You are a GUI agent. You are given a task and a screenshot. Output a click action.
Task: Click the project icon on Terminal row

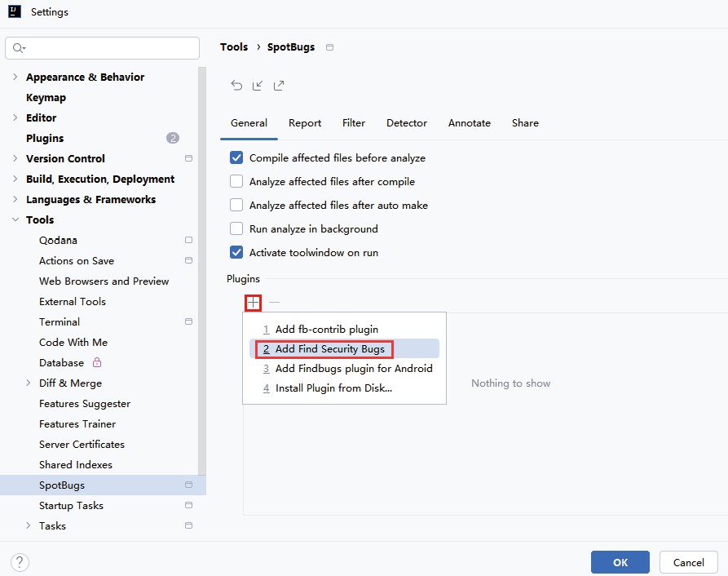tap(188, 321)
